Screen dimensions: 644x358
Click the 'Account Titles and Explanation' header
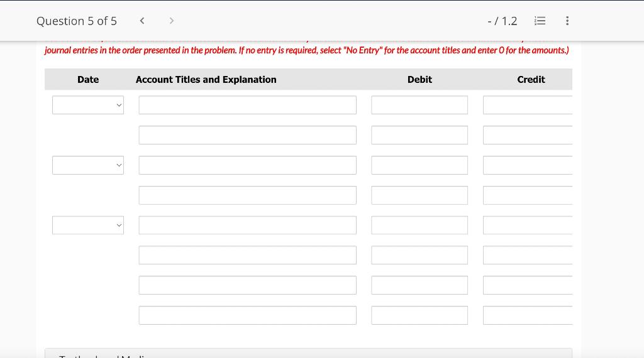click(x=206, y=80)
